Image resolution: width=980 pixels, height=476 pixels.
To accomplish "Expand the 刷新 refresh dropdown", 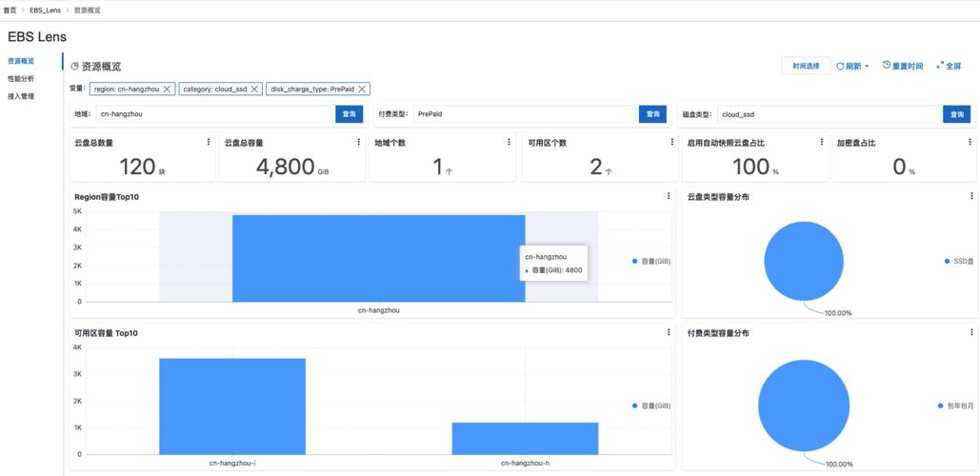I will tap(852, 66).
